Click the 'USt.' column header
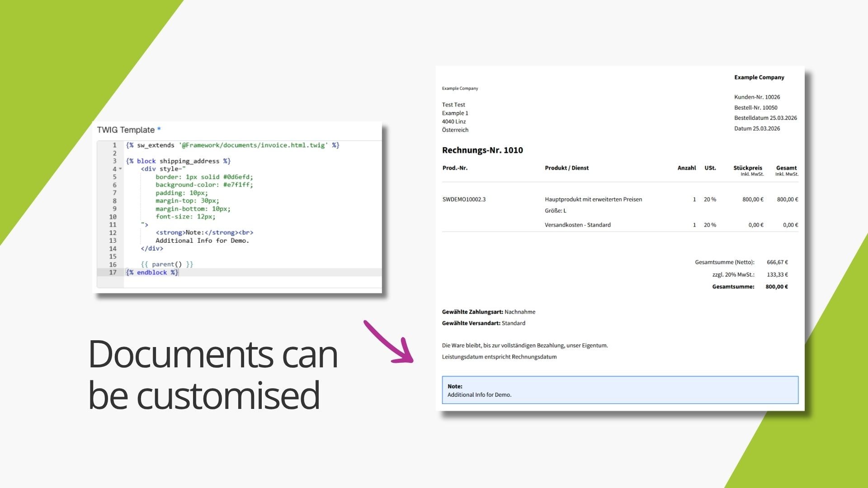Screen dimensions: 868x488 pos(710,168)
